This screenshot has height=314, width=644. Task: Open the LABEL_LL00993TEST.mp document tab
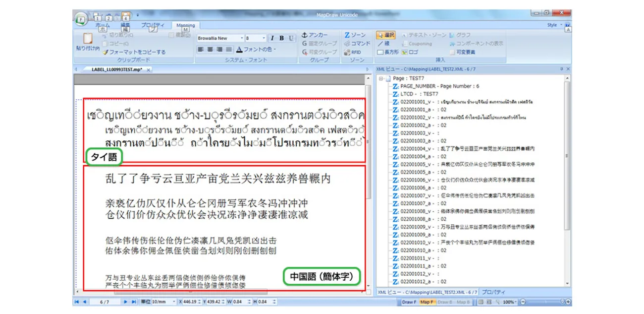[117, 69]
